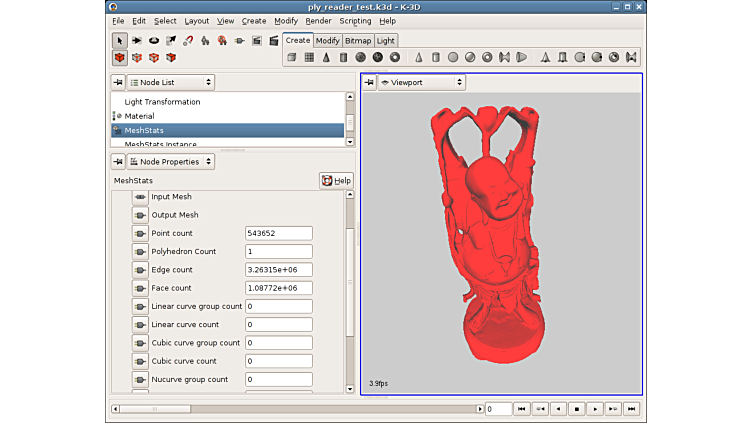Switch to the Bitmap tab

[358, 41]
